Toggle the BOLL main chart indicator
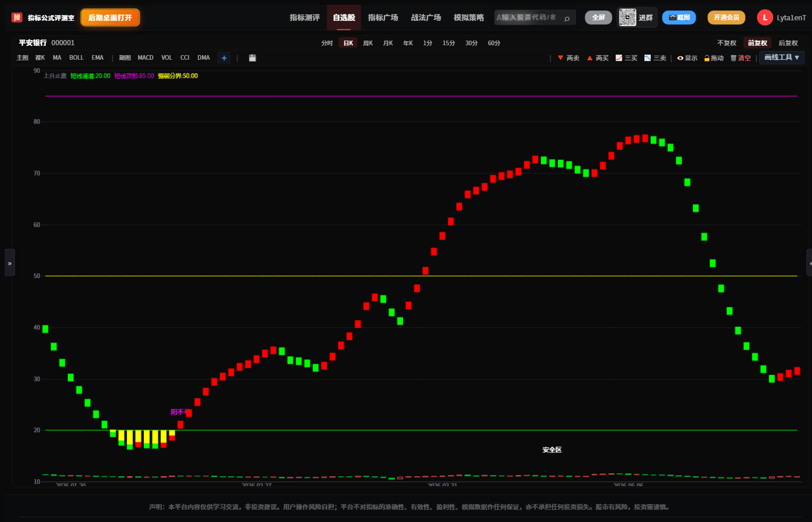Screen dimensions: 812x522 pos(77,58)
